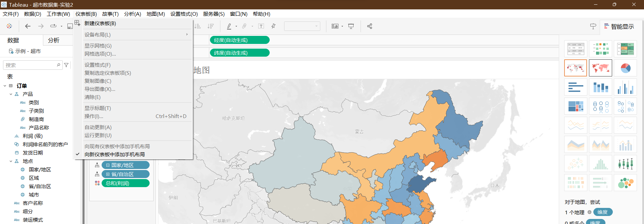This screenshot has height=224, width=644.
Task: Toggle the 智能显示 Show Me panel
Action: coord(619,26)
